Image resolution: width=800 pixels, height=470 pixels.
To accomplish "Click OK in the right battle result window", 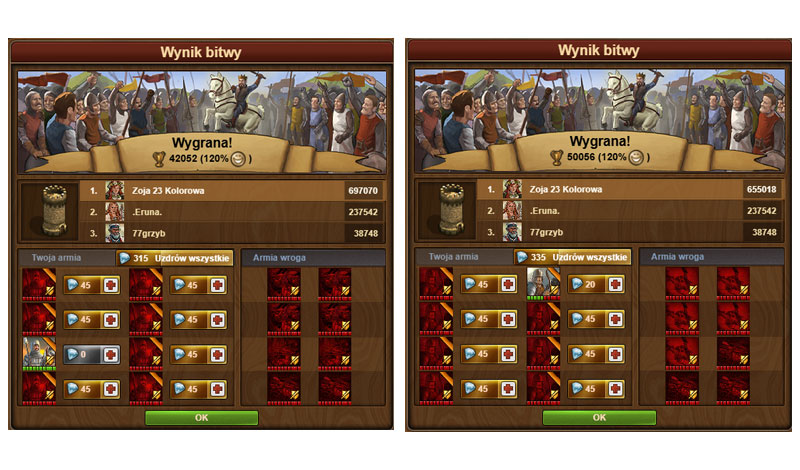I will pyautogui.click(x=599, y=417).
